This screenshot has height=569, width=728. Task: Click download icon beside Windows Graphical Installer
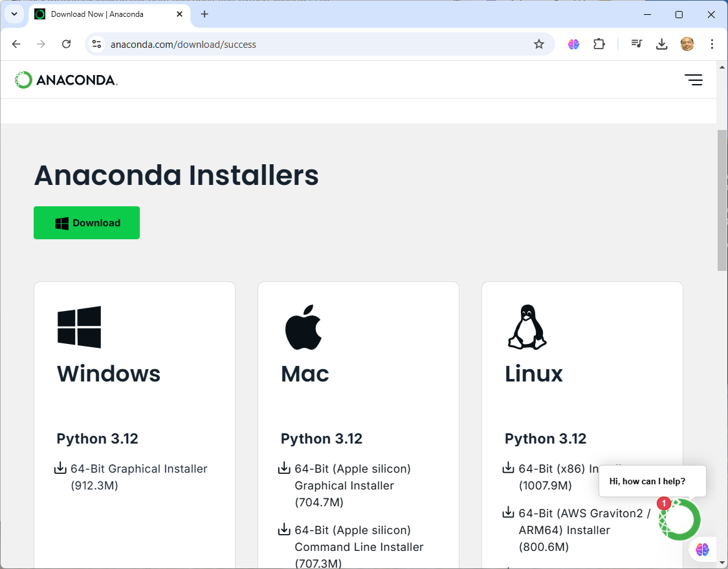(60, 468)
